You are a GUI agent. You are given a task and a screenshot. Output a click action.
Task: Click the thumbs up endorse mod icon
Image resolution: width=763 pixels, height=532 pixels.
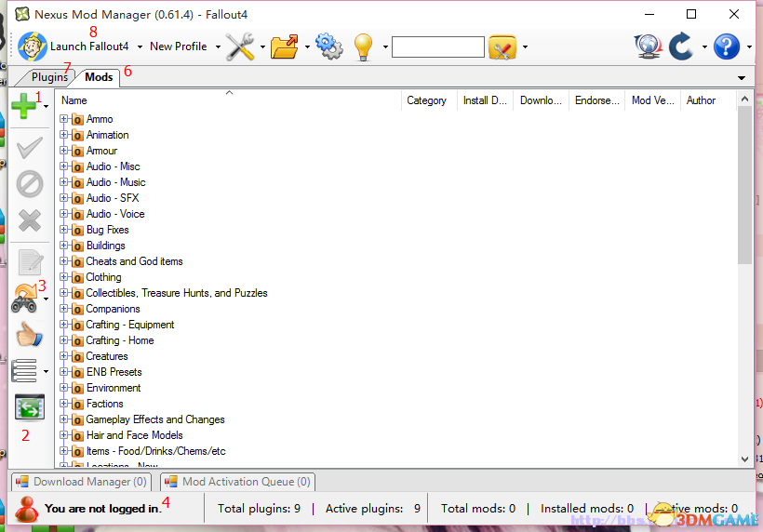coord(29,335)
